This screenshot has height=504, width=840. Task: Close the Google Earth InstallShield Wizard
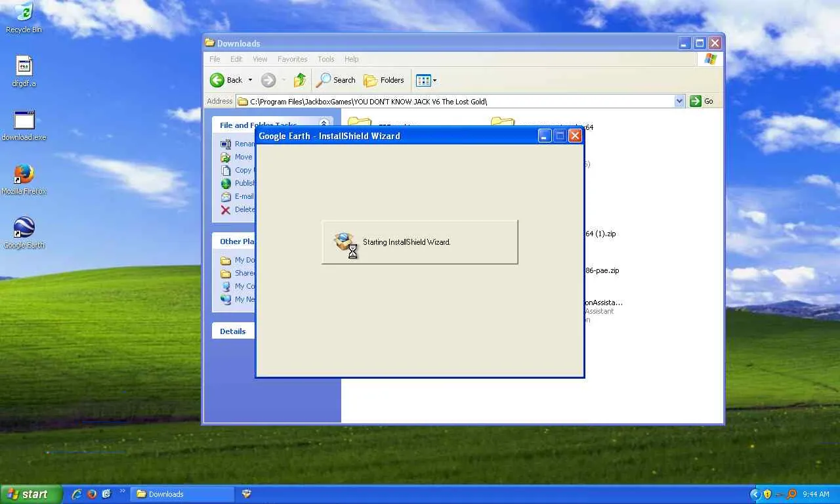pos(575,136)
